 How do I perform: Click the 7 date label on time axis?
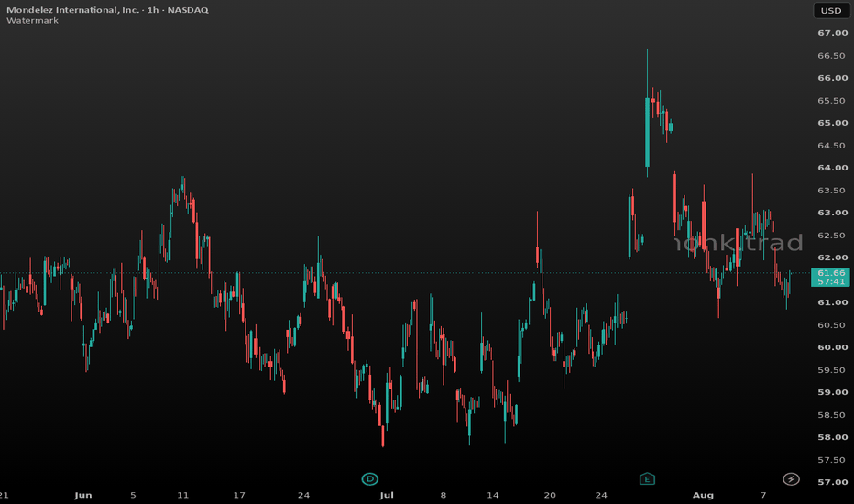[763, 495]
